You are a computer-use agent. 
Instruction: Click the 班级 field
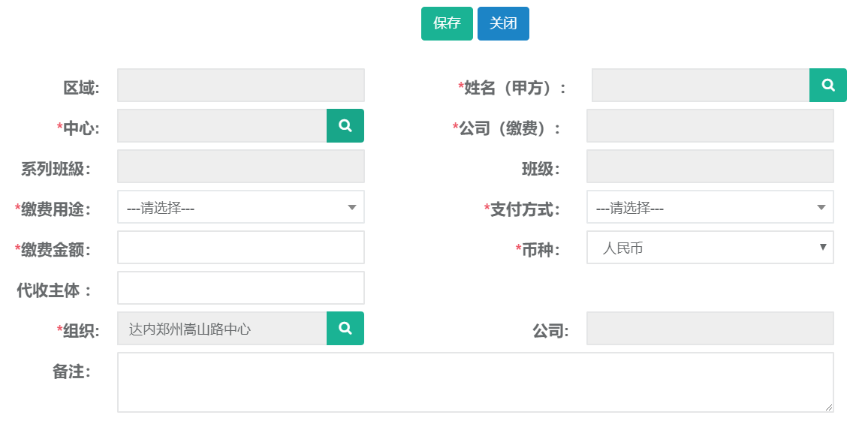tap(710, 166)
